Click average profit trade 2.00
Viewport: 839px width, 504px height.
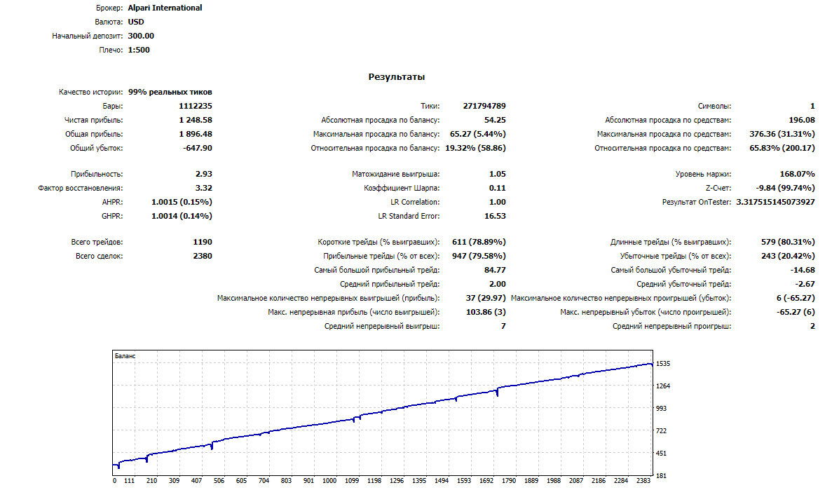coord(497,284)
